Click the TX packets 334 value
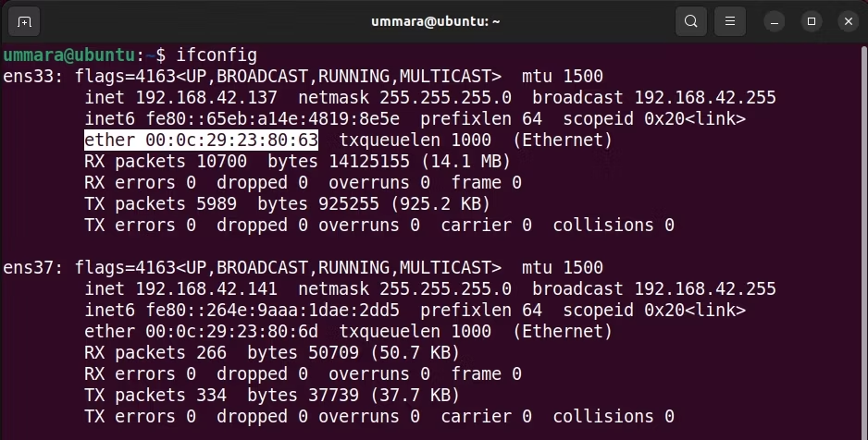This screenshot has height=440, width=868. [x=212, y=396]
